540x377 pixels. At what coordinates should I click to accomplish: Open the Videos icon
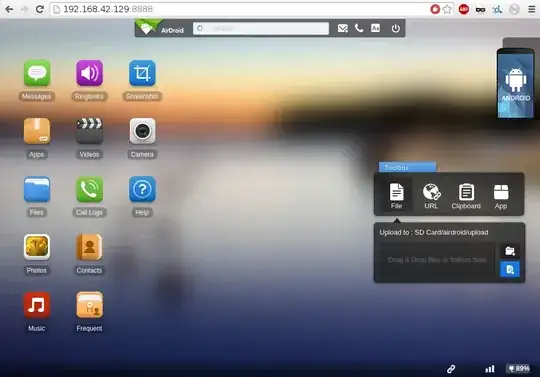click(x=89, y=131)
